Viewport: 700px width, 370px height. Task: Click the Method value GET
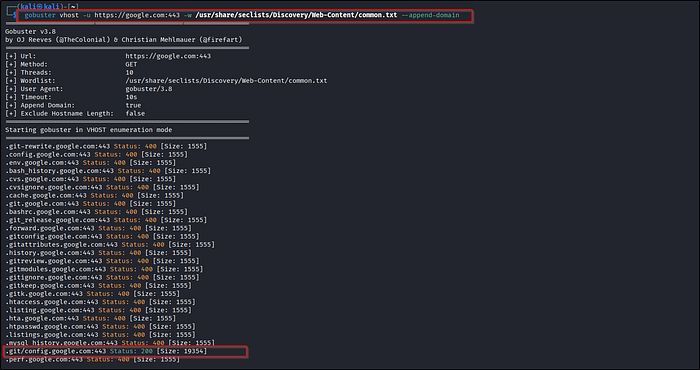(x=131, y=64)
